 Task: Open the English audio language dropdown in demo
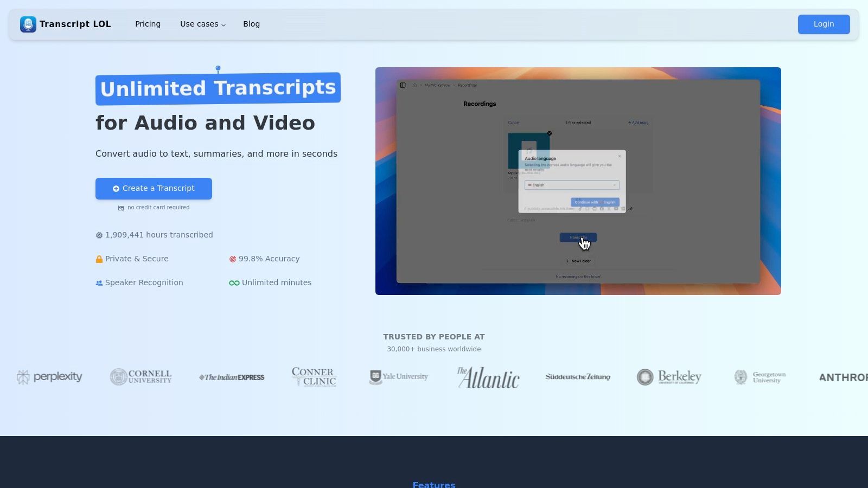click(x=572, y=185)
